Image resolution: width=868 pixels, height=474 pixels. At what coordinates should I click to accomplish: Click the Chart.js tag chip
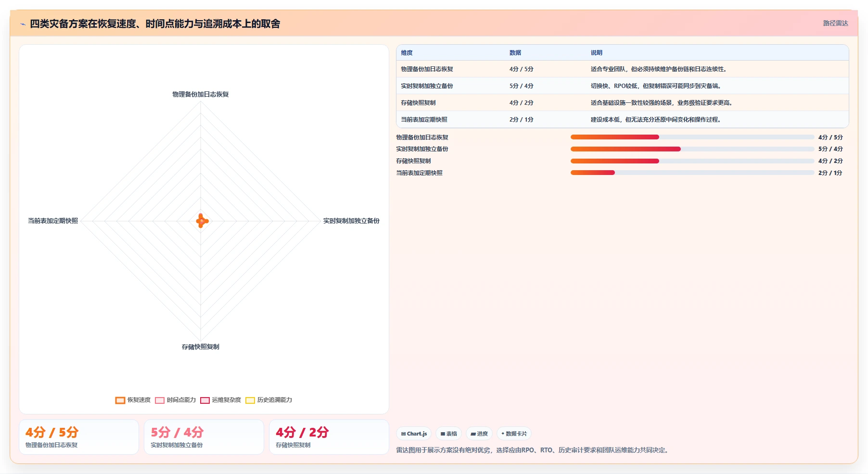pyautogui.click(x=414, y=434)
